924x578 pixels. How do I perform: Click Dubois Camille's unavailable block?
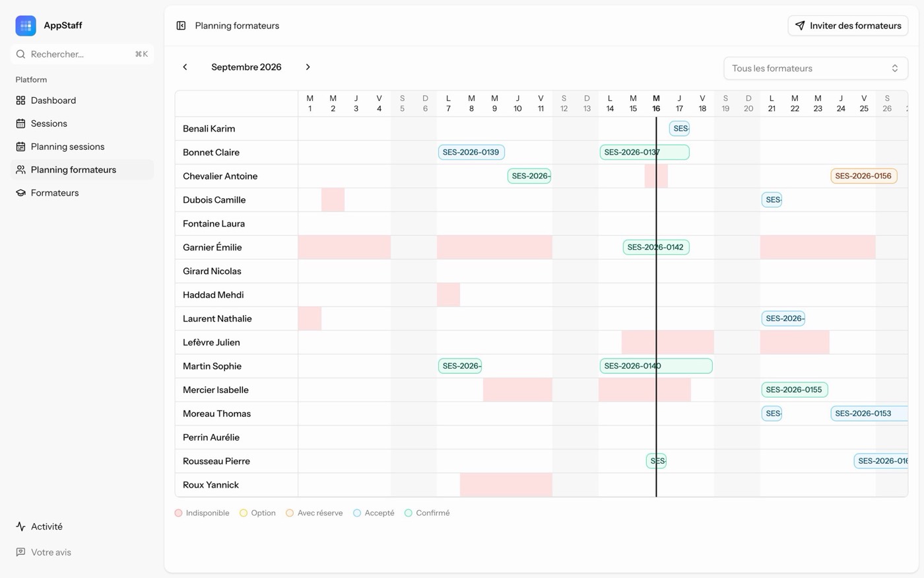point(333,199)
